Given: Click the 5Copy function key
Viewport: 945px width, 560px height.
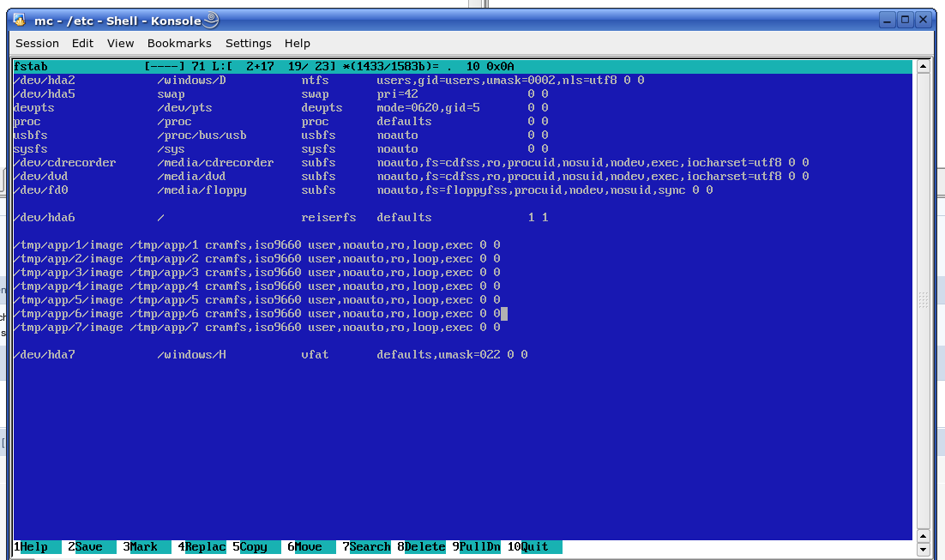Looking at the screenshot, I should 256,547.
